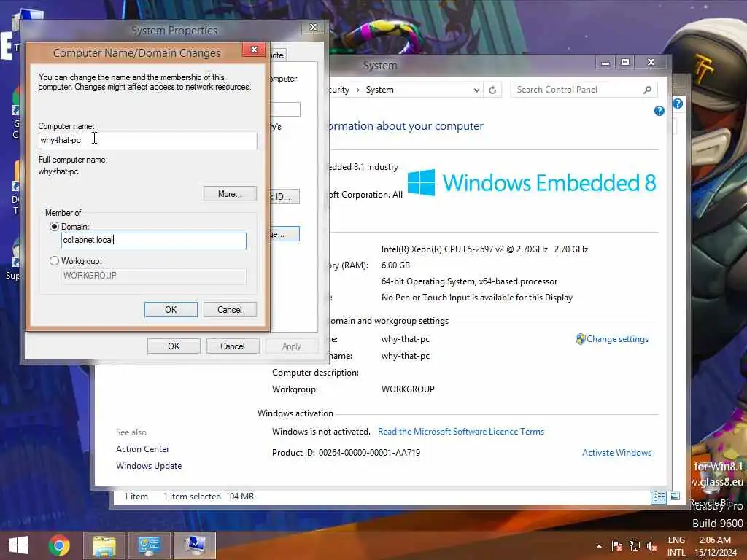Select the Domain radio button
Viewport: 747px width, 560px height.
click(54, 227)
